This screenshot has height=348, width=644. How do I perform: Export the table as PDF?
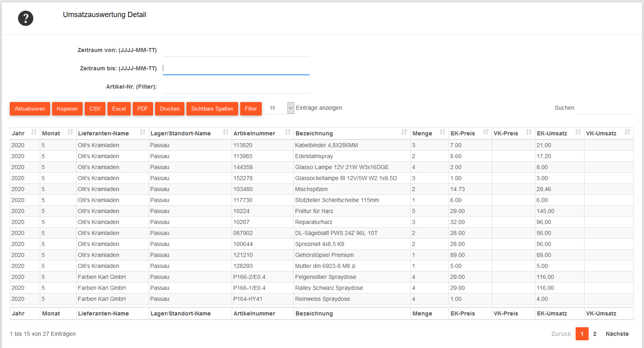pos(142,109)
